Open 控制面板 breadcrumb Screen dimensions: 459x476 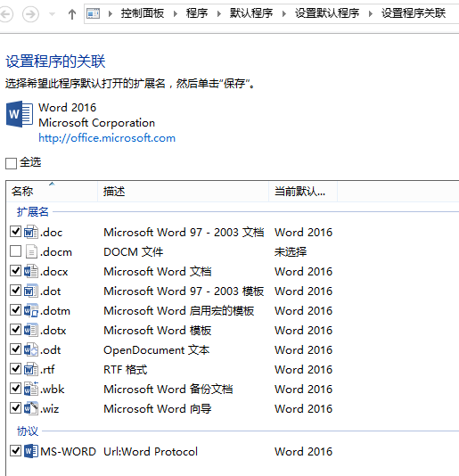point(143,13)
